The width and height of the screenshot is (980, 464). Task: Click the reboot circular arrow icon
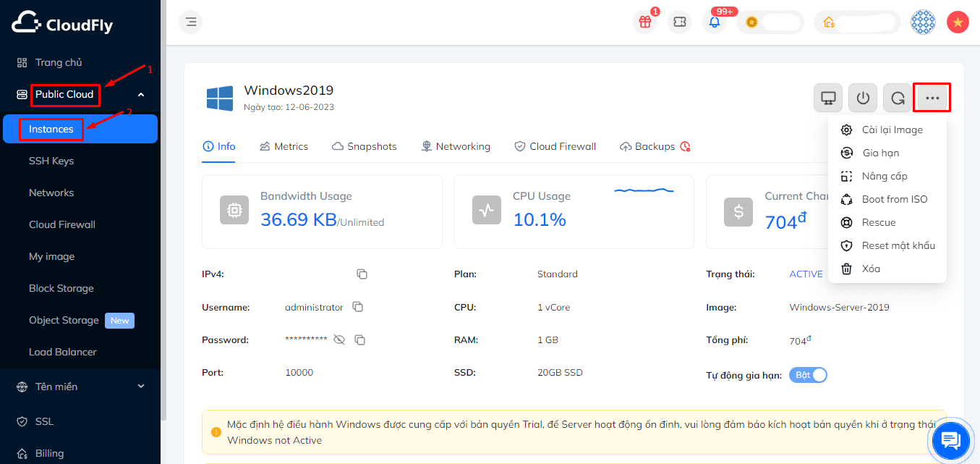coord(898,98)
